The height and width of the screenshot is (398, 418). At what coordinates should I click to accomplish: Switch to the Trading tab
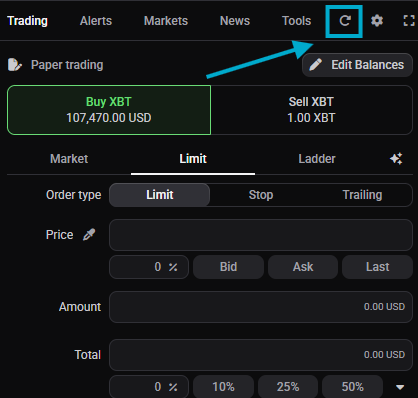(27, 21)
